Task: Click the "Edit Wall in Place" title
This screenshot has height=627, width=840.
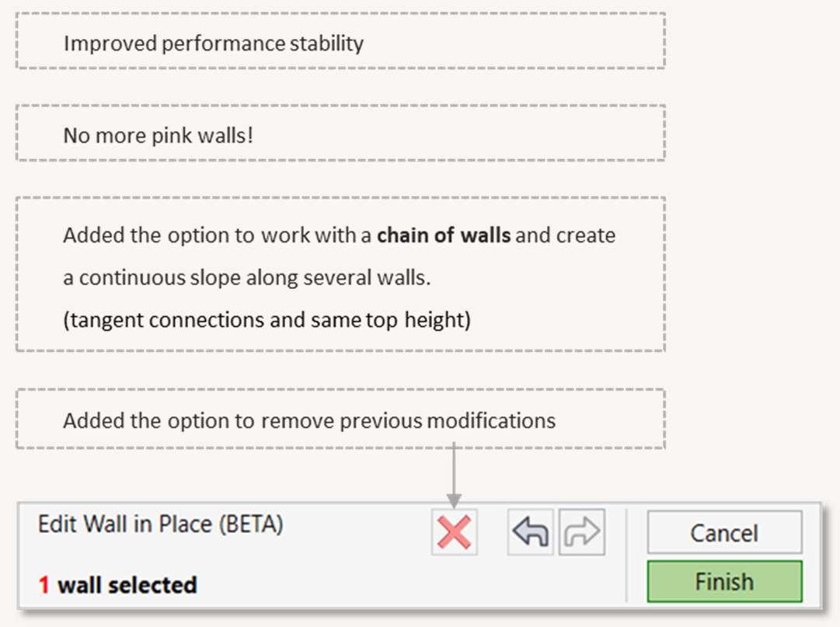Action: [126, 524]
